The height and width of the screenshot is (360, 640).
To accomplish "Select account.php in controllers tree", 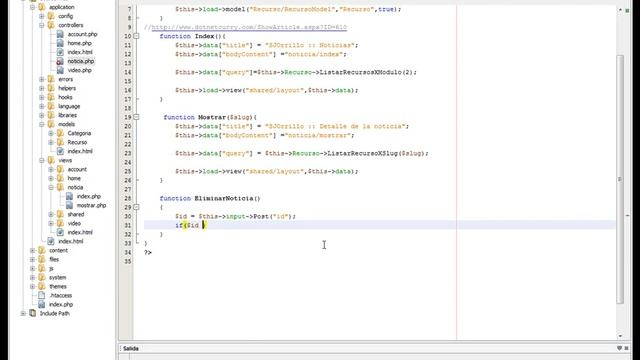I will coord(82,34).
